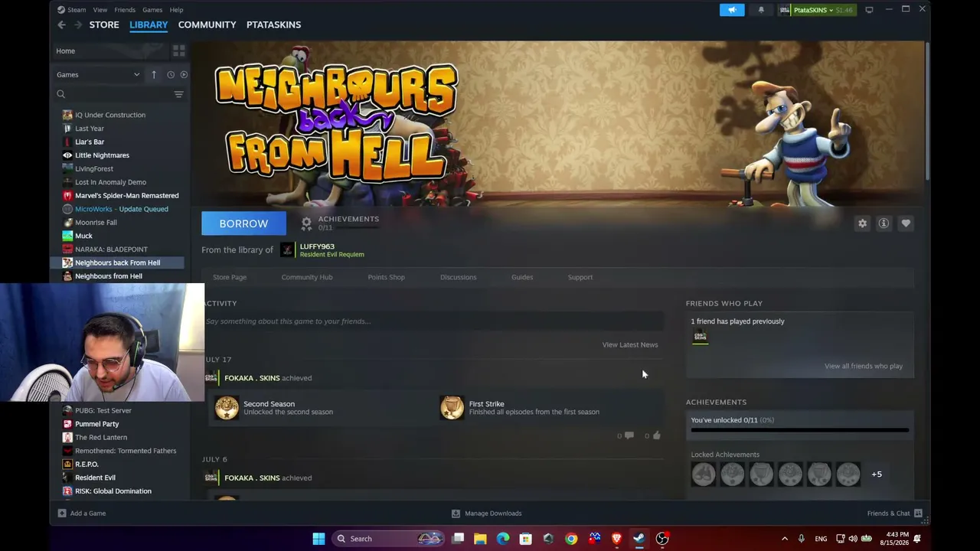Screen dimensions: 980x551
Task: Open OBS Studio from the taskbar
Action: (x=662, y=539)
